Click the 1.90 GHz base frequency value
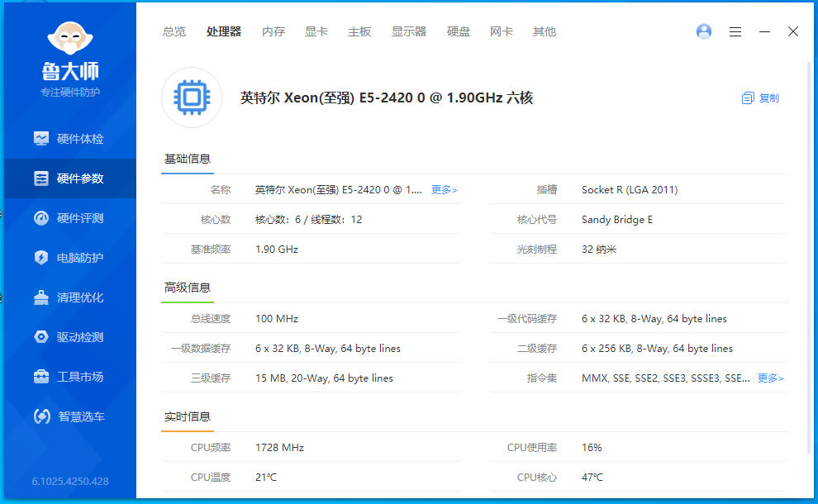The width and height of the screenshot is (818, 504). click(x=277, y=250)
